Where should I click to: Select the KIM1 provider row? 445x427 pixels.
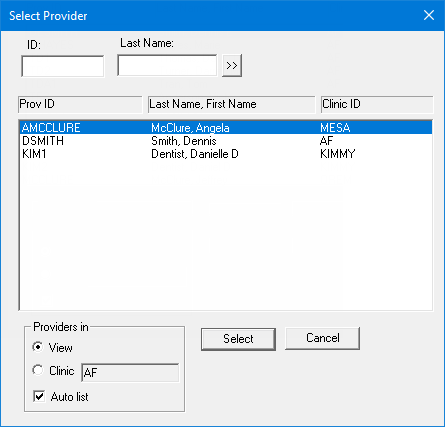[x=226, y=154]
